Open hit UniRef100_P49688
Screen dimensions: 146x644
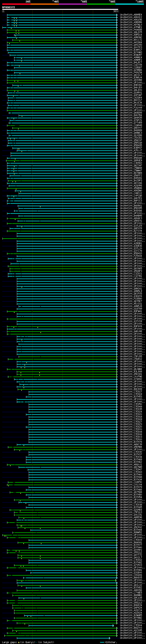click(131, 30)
